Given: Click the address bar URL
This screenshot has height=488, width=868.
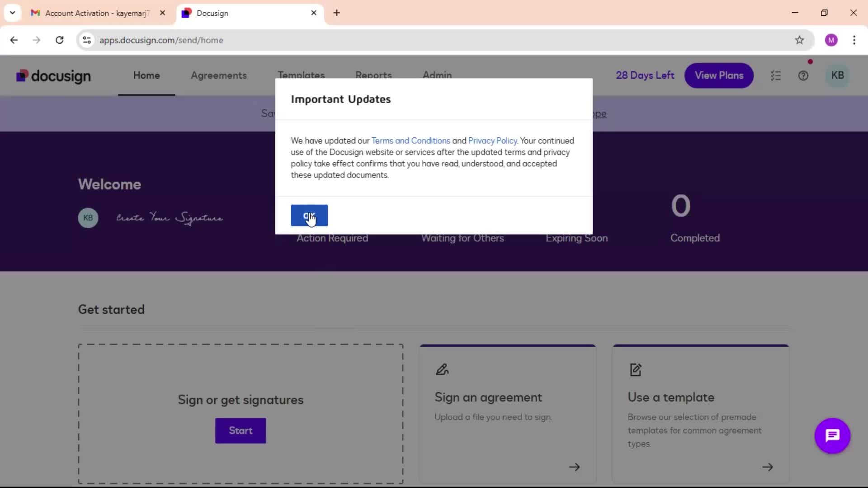Looking at the screenshot, I should pos(161,40).
